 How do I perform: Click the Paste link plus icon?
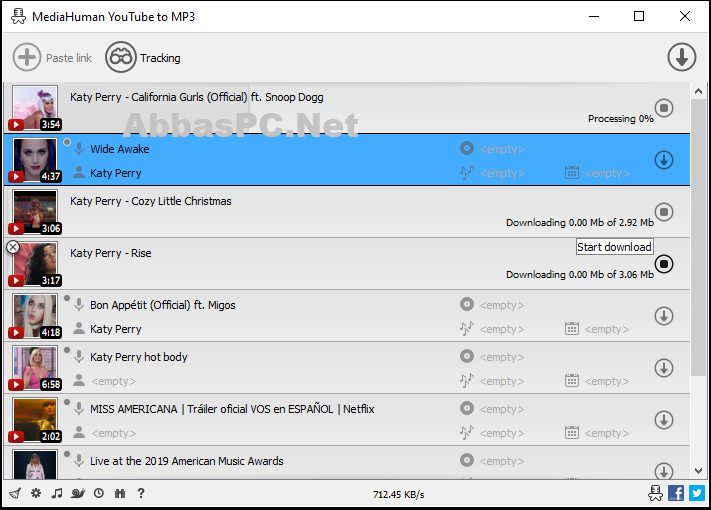pyautogui.click(x=27, y=57)
